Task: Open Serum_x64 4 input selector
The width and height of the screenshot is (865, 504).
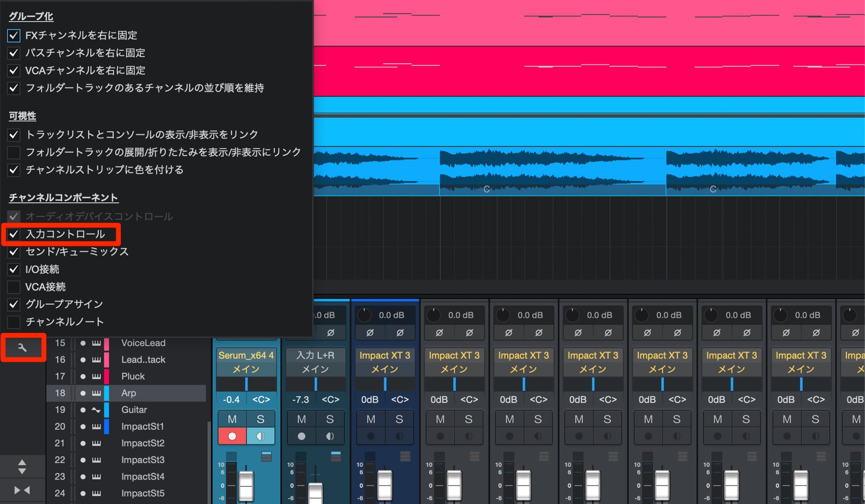Action: [246, 355]
